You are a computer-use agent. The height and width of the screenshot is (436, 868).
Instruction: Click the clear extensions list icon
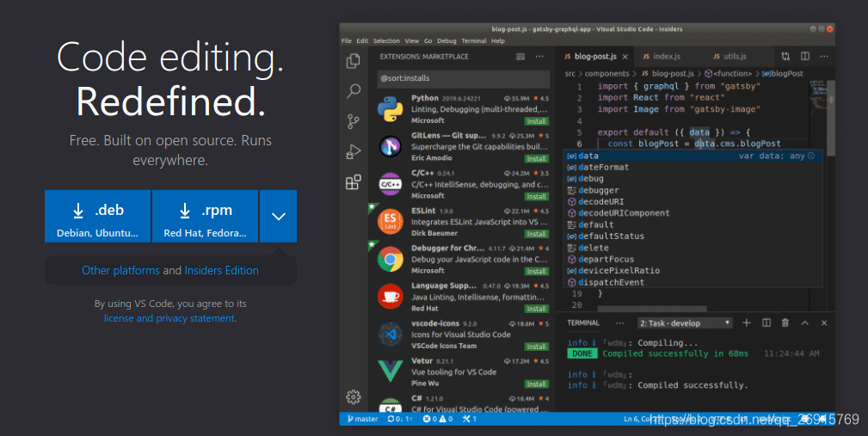pos(520,57)
